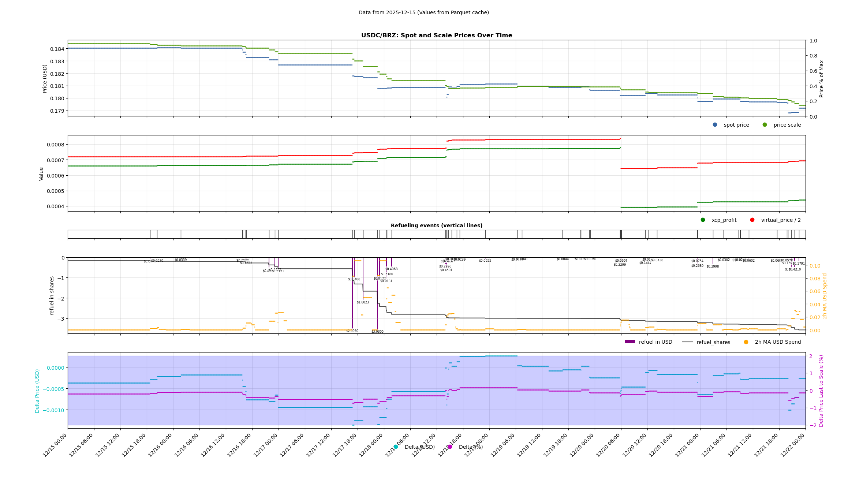Click the $1.8023 refuel annotation label
Viewport: 848px width, 504px height.
coord(363,302)
